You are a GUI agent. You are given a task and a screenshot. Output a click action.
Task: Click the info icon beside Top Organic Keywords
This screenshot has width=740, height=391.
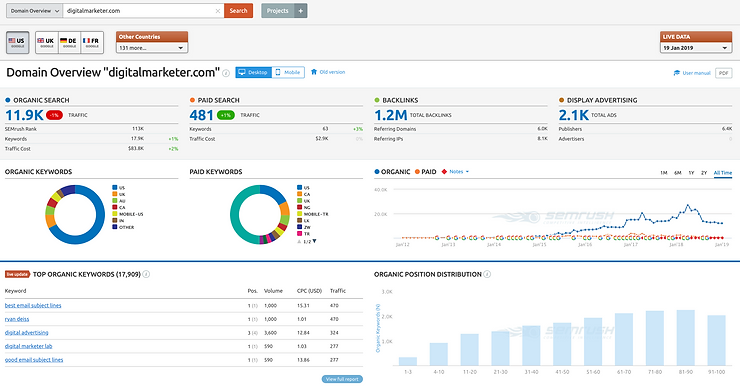coord(146,274)
